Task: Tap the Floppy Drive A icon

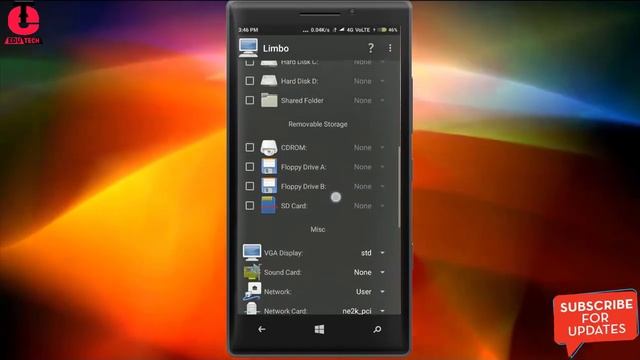Action: pos(269,167)
